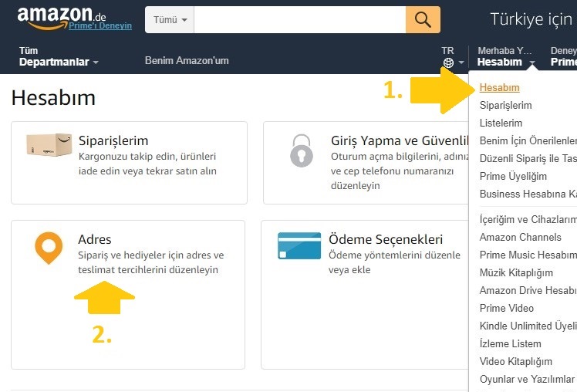This screenshot has height=392, width=577.
Task: Open Benim İçin Önerilenler menu entry
Action: (528, 140)
